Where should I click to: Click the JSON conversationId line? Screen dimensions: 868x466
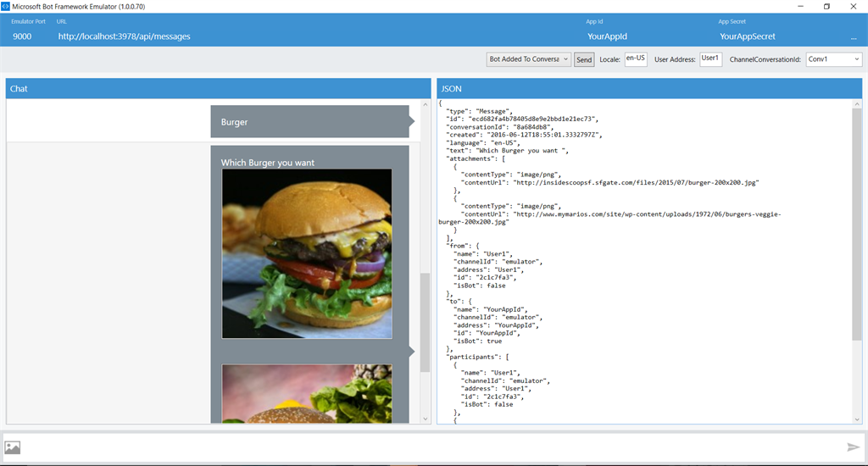point(499,127)
